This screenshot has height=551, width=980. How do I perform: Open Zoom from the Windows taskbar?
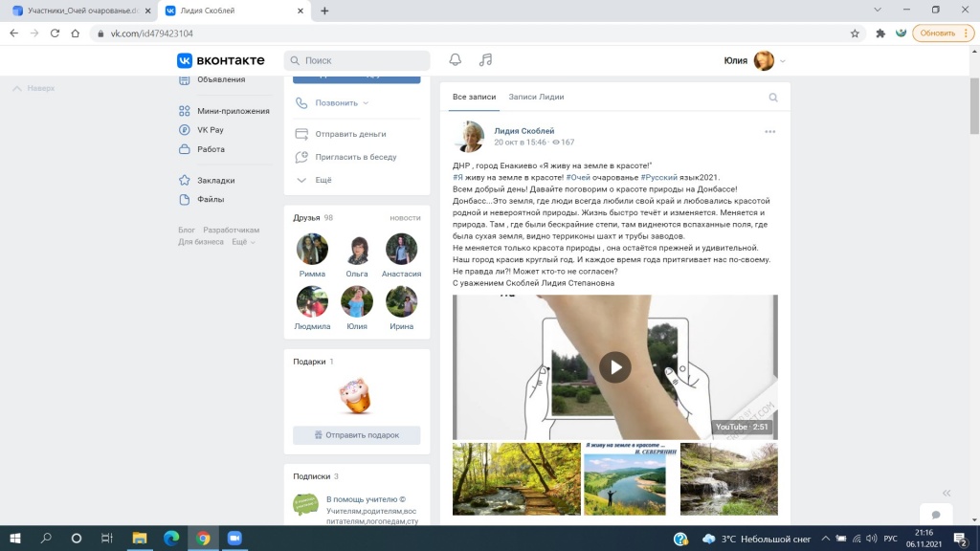pyautogui.click(x=234, y=539)
